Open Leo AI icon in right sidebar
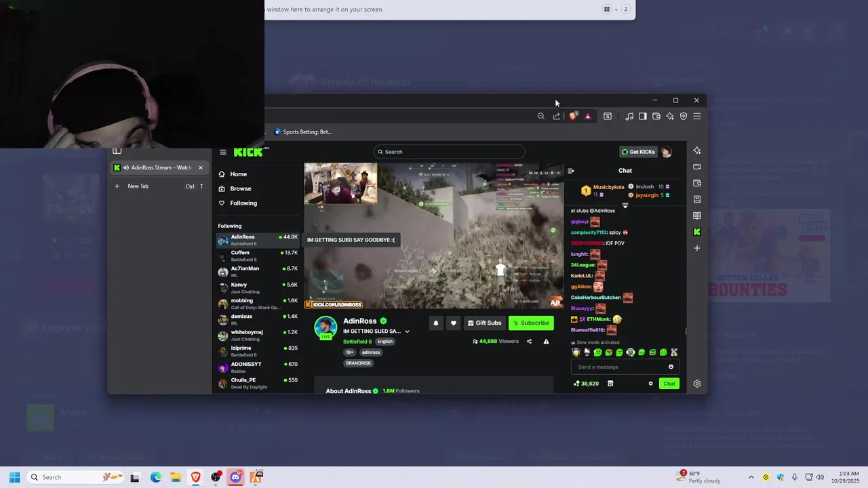This screenshot has height=488, width=868. (x=697, y=150)
